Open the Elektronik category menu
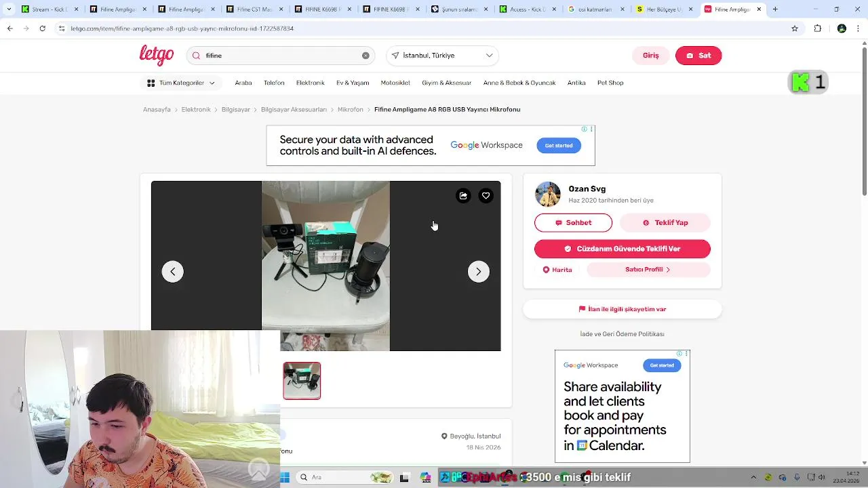Screen dimensions: 868x488 pos(311,83)
